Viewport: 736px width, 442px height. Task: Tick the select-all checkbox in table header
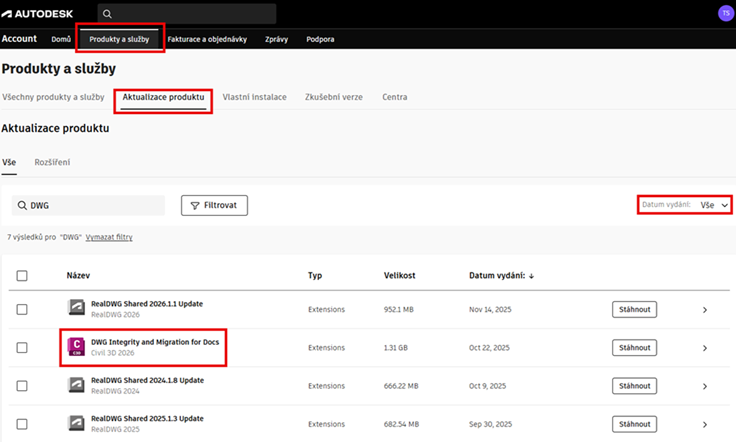22,275
